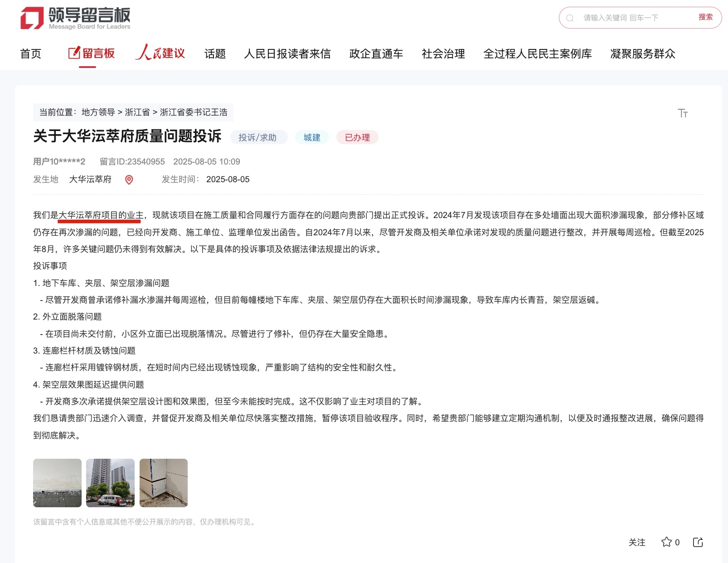
Task: Click the red location pin icon
Action: (129, 180)
